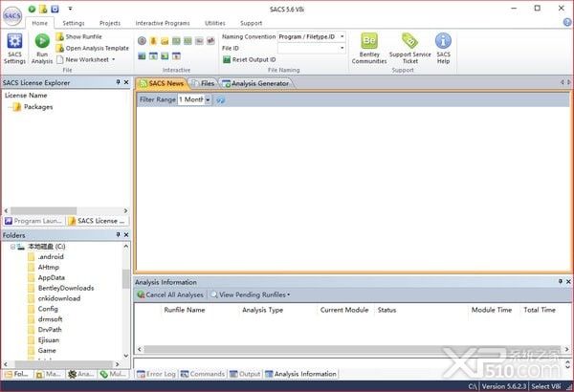Close the SACS License Explorer panel
The height and width of the screenshot is (392, 574).
[x=126, y=82]
